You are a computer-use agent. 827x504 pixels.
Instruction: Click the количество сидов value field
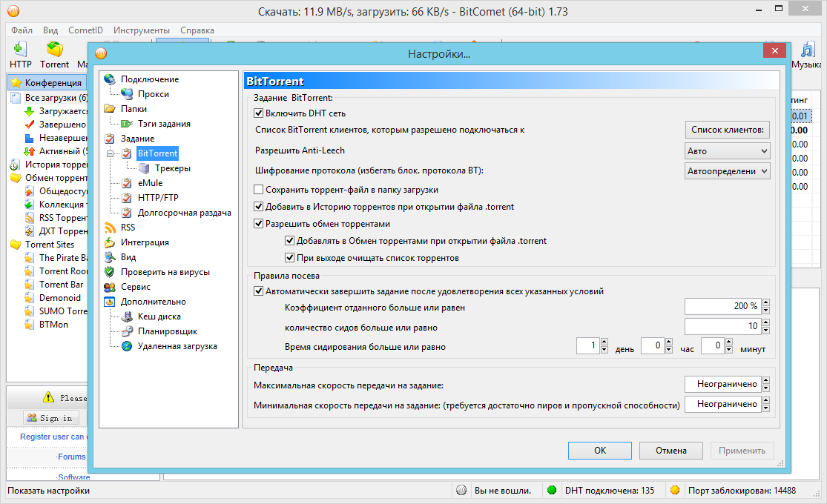722,326
